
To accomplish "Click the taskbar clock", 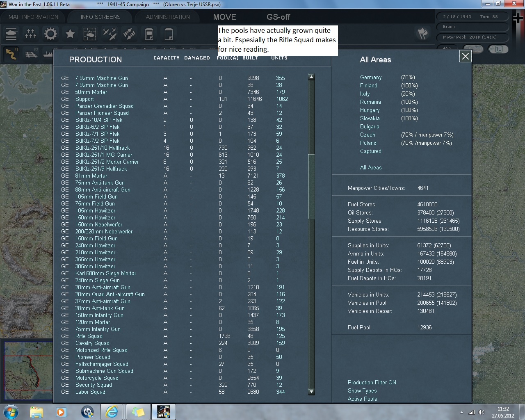I will (503, 412).
